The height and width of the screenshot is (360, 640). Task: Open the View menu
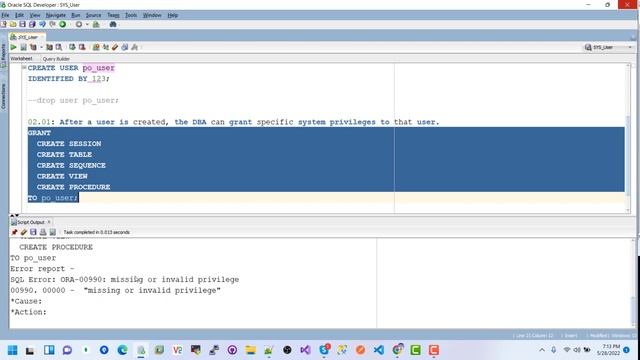(x=35, y=15)
